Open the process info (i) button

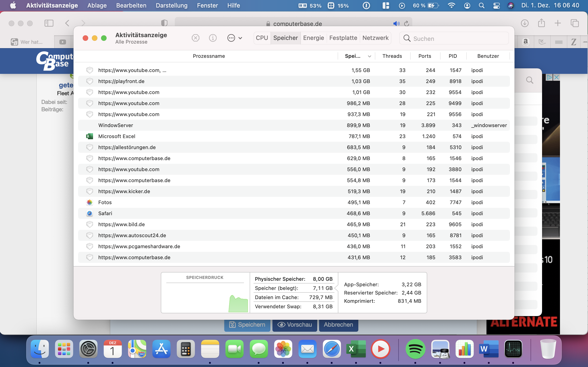pyautogui.click(x=213, y=38)
